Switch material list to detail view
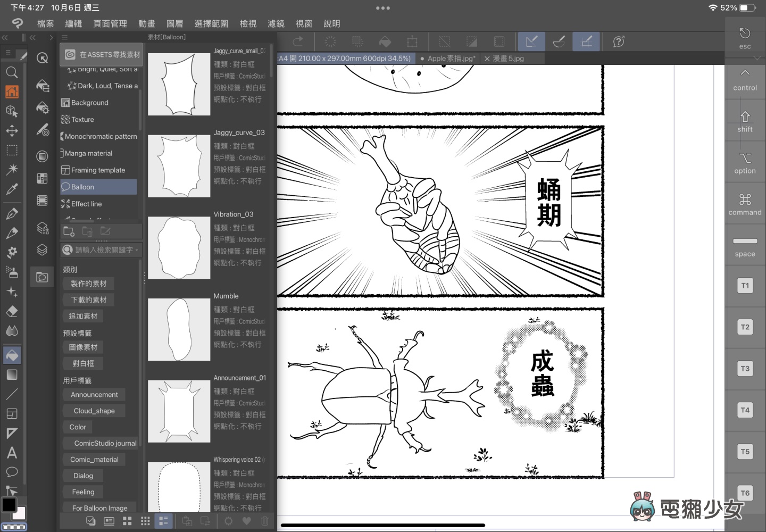Image resolution: width=766 pixels, height=532 pixels. [164, 521]
